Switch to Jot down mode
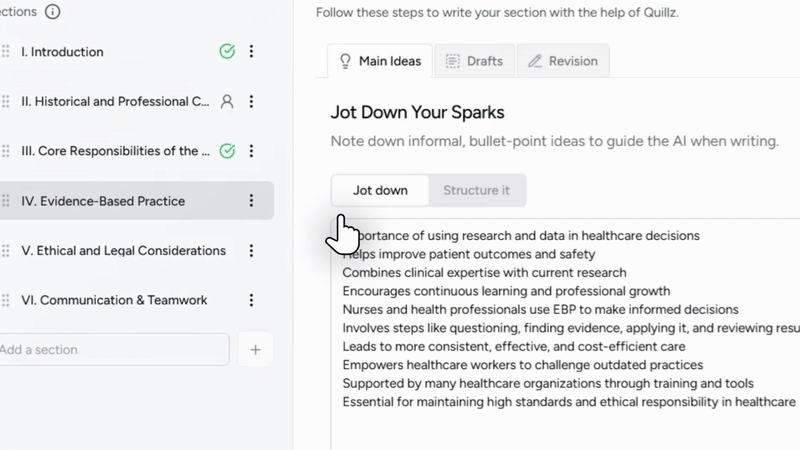The image size is (800, 450). click(x=380, y=190)
